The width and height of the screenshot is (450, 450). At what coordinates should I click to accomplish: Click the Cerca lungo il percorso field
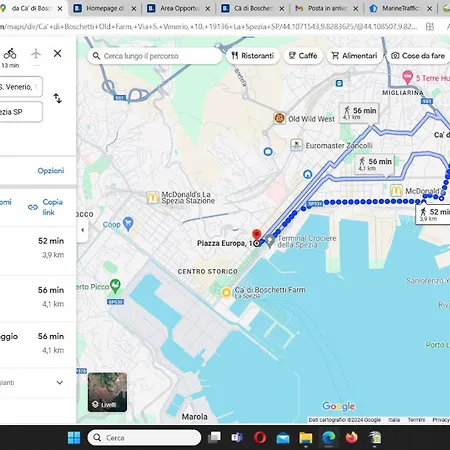(x=155, y=56)
